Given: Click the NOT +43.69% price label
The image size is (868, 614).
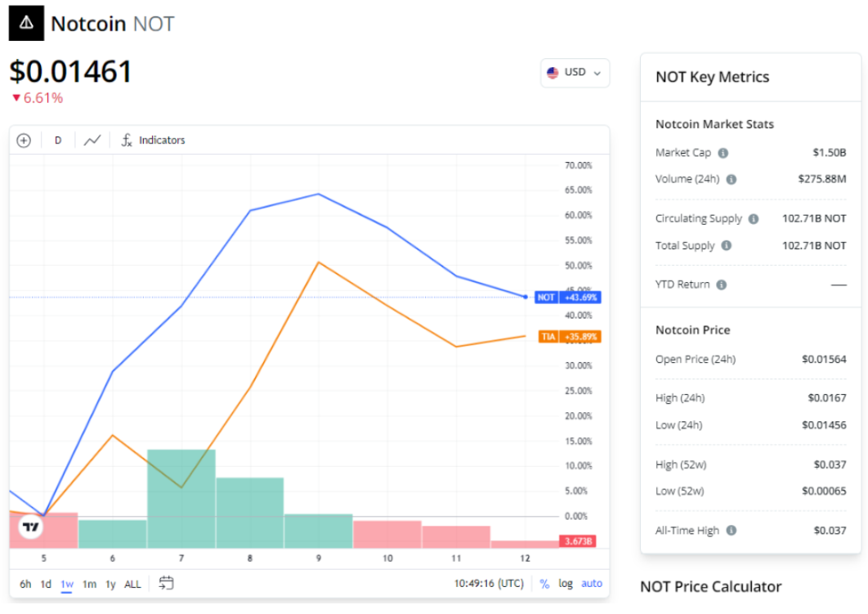Looking at the screenshot, I should [568, 298].
